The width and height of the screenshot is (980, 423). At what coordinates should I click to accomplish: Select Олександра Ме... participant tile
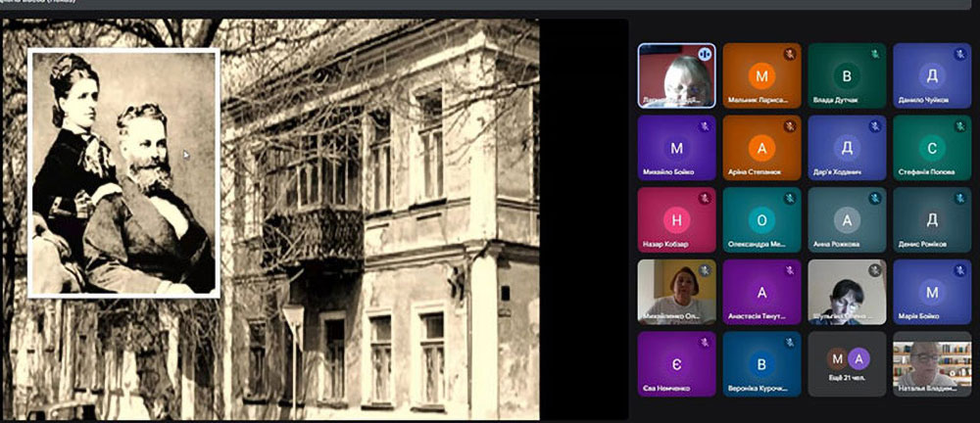click(x=761, y=220)
